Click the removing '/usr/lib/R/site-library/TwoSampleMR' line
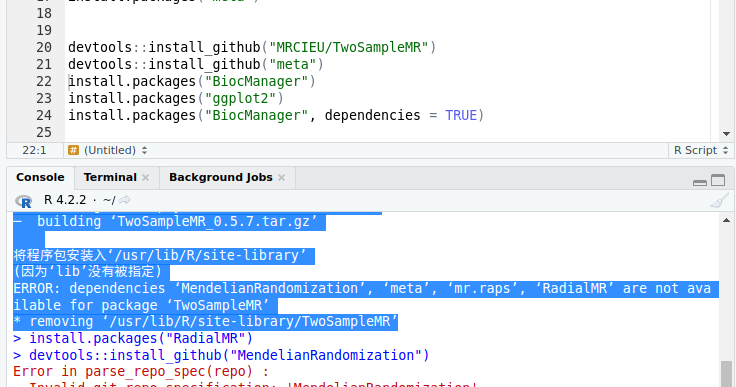Image resolution: width=736 pixels, height=387 pixels. click(206, 322)
